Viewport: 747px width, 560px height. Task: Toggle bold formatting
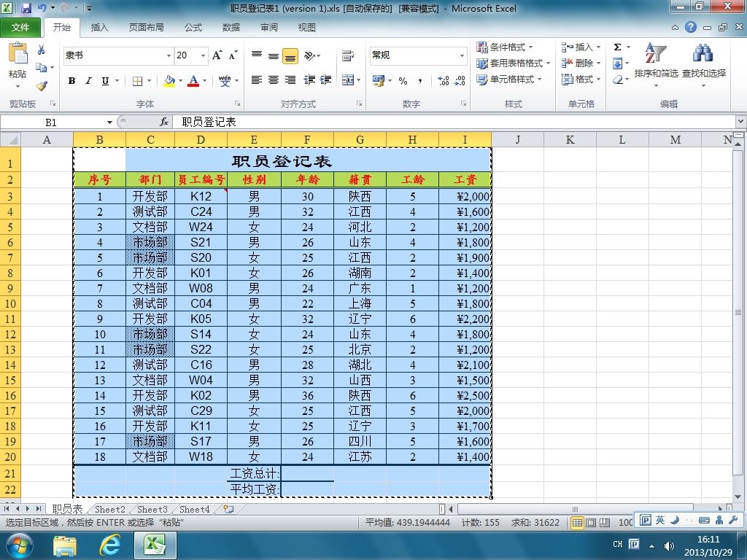pos(72,81)
